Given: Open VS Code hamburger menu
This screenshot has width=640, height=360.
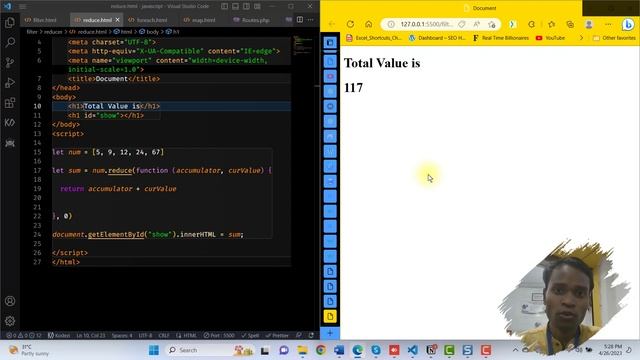Looking at the screenshot, I should [x=22, y=7].
